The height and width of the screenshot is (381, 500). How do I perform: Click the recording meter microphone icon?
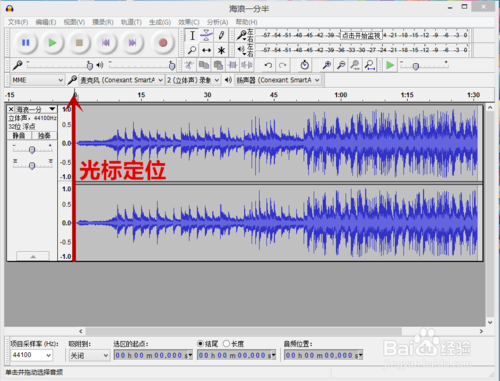[x=241, y=35]
